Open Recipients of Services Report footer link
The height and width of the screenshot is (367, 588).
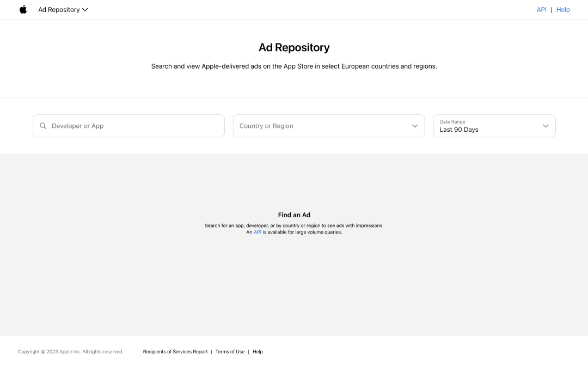(x=175, y=352)
